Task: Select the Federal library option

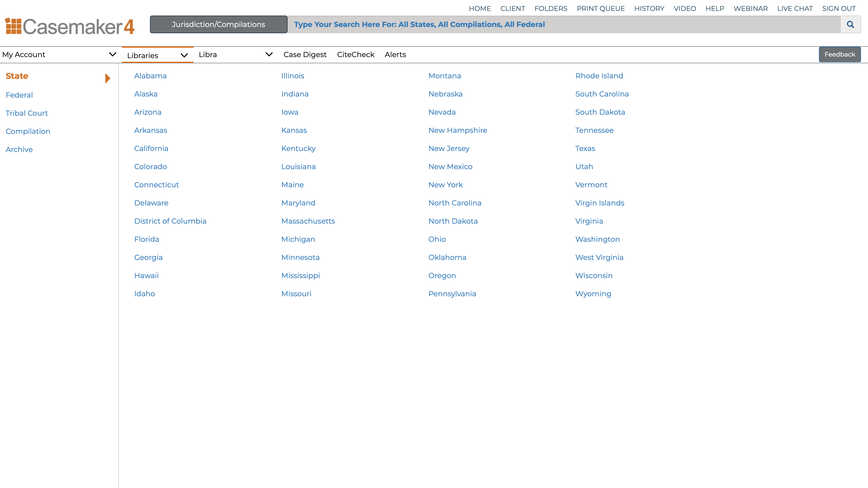Action: tap(19, 95)
